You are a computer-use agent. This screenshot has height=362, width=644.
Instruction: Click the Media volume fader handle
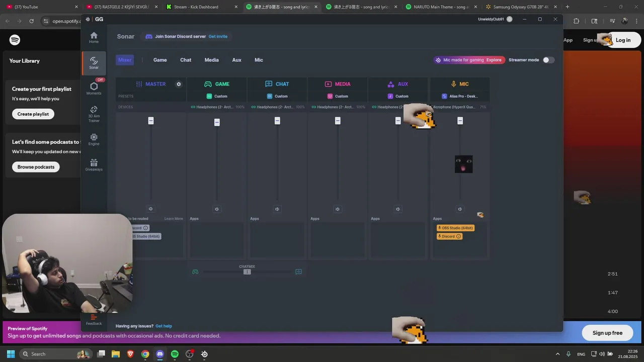point(338,121)
